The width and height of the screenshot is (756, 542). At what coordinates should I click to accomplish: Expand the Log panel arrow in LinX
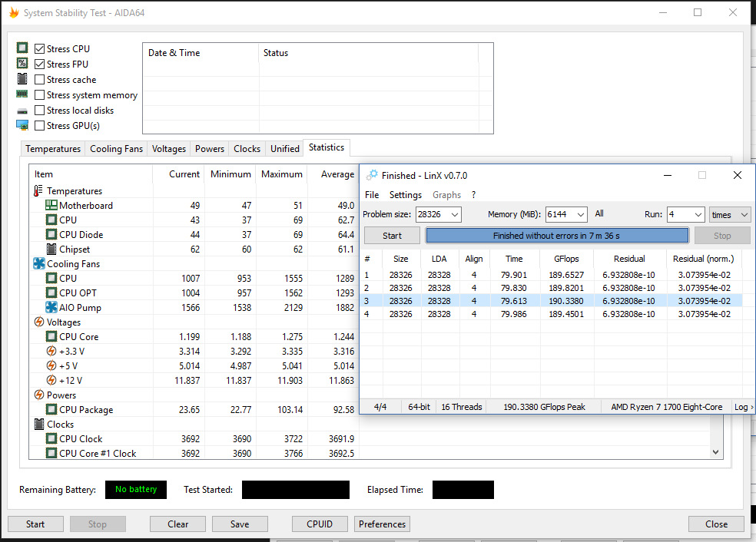pyautogui.click(x=751, y=407)
